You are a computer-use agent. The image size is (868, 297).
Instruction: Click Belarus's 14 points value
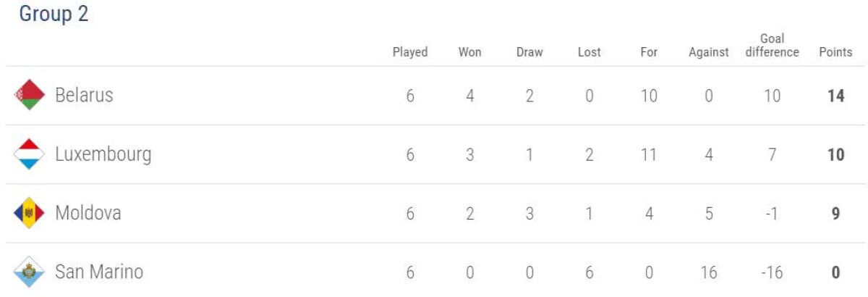tap(835, 96)
